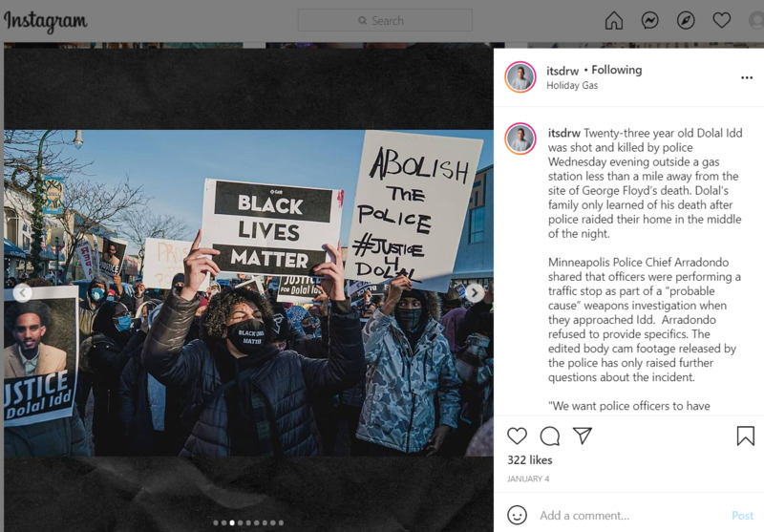Go to the Instagram Home feed icon
Viewport: 764px width, 532px height.
pyautogui.click(x=614, y=20)
